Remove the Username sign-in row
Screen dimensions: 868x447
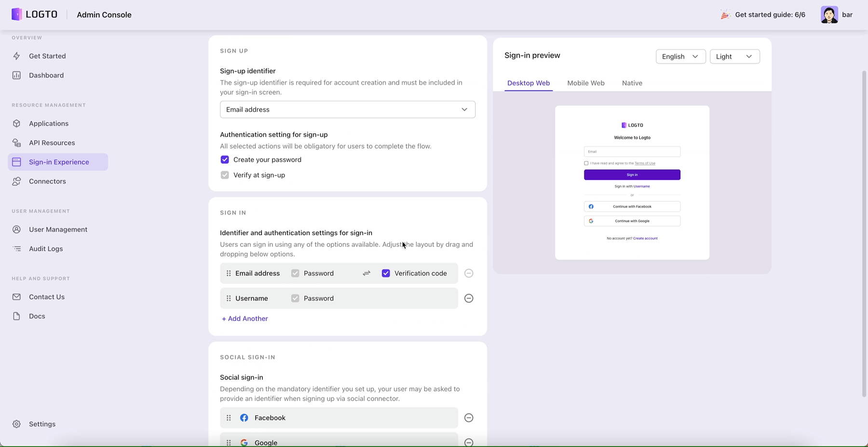[468, 298]
